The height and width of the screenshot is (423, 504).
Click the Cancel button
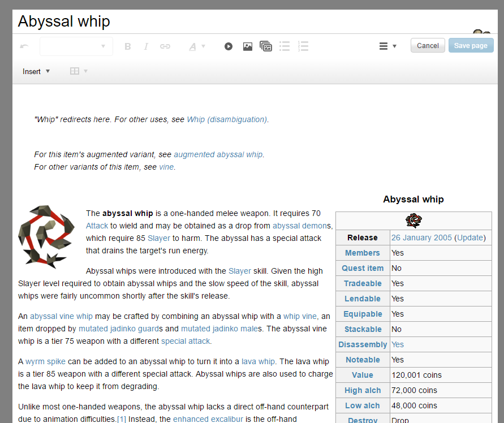tap(427, 45)
